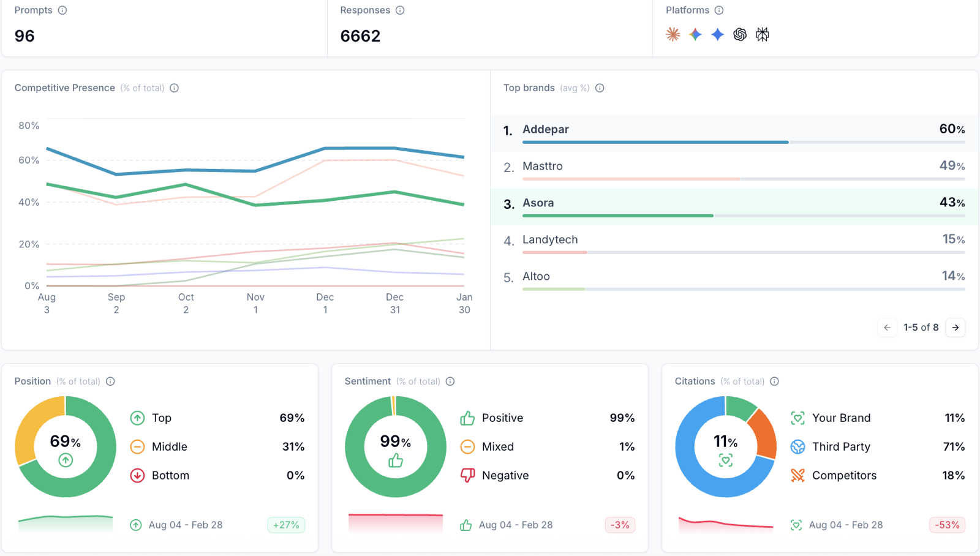Click the Top position arrow icon
Viewport: 980px width, 556px height.
pyautogui.click(x=137, y=418)
